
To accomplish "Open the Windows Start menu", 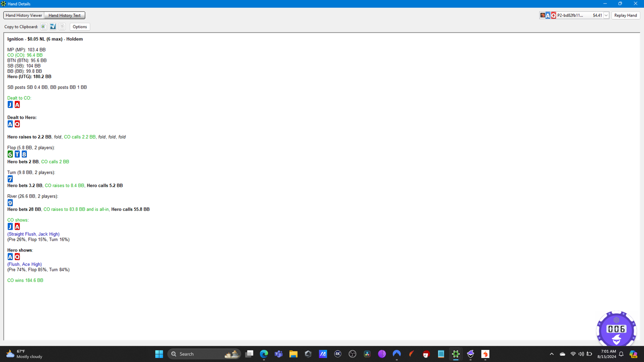I will [x=159, y=354].
